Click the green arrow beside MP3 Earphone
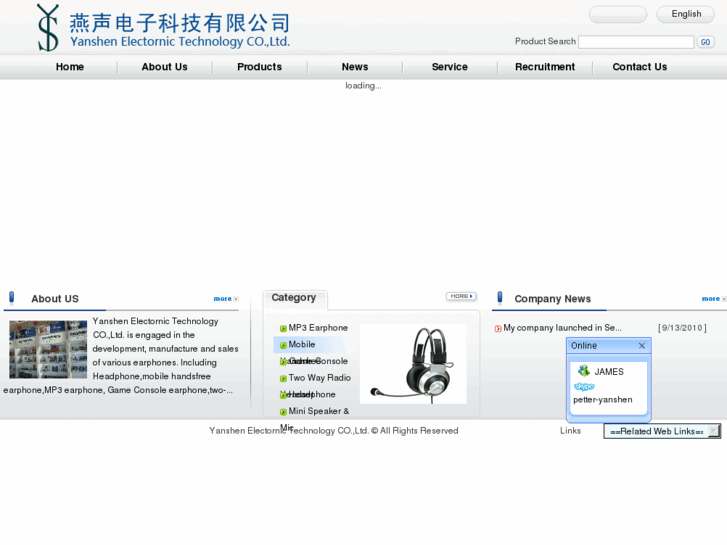 (x=283, y=328)
